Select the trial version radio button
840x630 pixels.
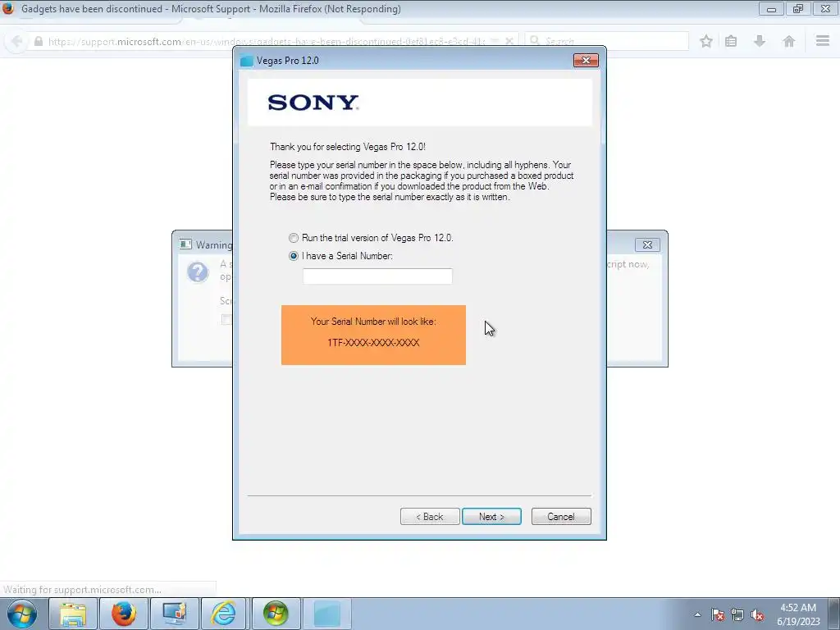294,238
